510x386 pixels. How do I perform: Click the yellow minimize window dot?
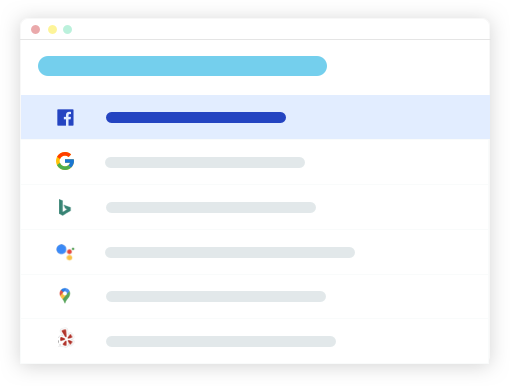tap(52, 29)
